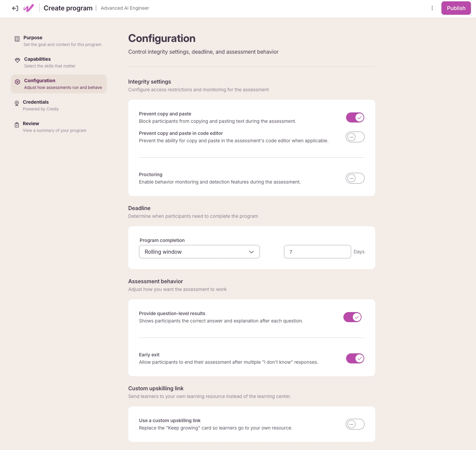The height and width of the screenshot is (450, 476).
Task: Click the Credentials badge icon
Action: point(17,103)
